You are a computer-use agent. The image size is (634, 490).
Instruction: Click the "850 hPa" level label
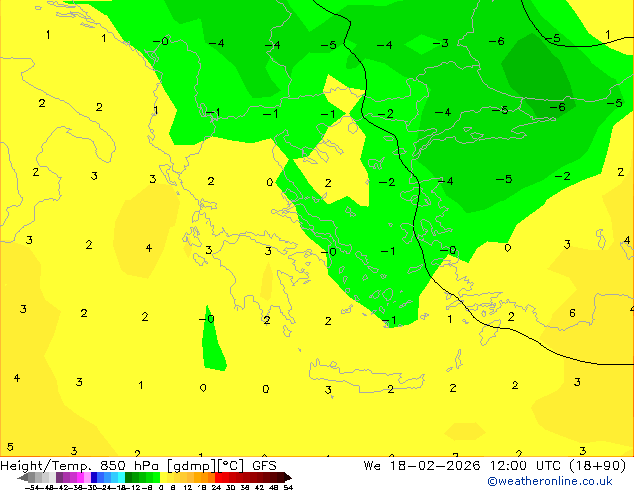[129, 466]
